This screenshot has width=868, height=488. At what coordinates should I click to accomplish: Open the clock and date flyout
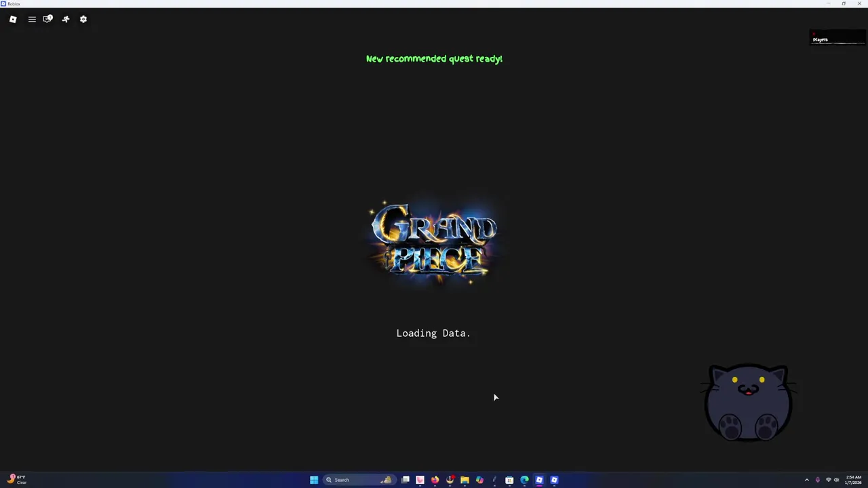[x=853, y=480]
